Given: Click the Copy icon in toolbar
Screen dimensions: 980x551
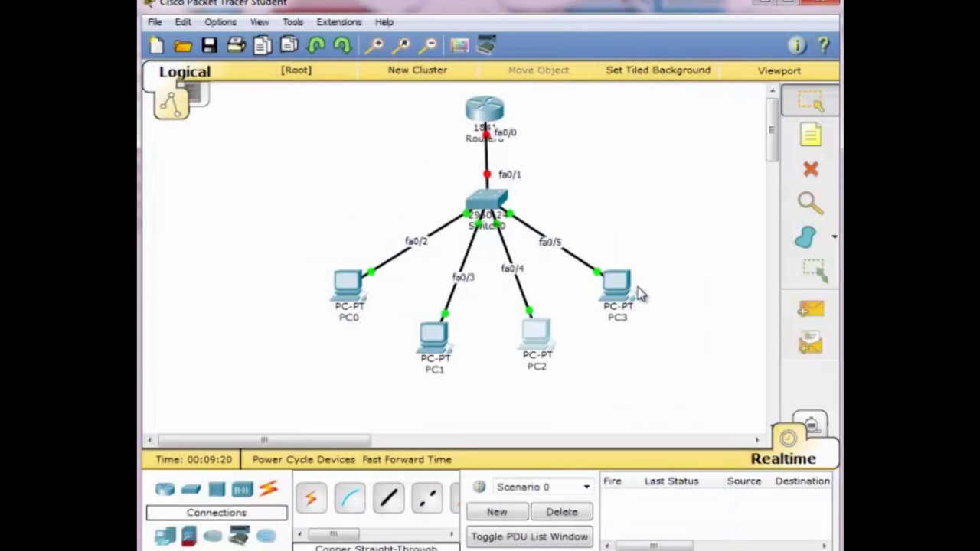Looking at the screenshot, I should click(263, 46).
